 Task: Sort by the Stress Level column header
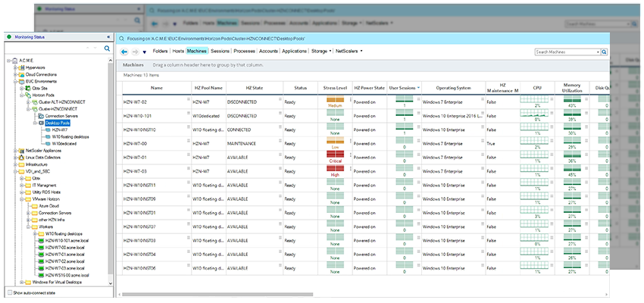tap(335, 88)
